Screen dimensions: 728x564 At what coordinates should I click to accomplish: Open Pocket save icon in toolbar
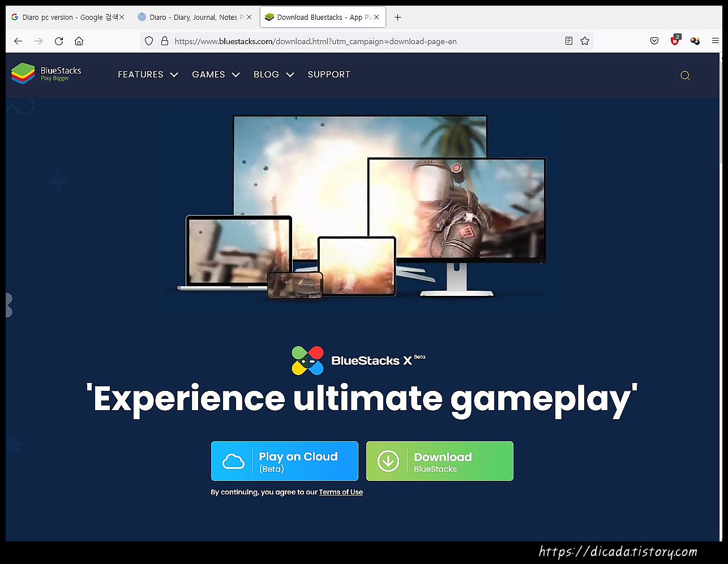[654, 41]
